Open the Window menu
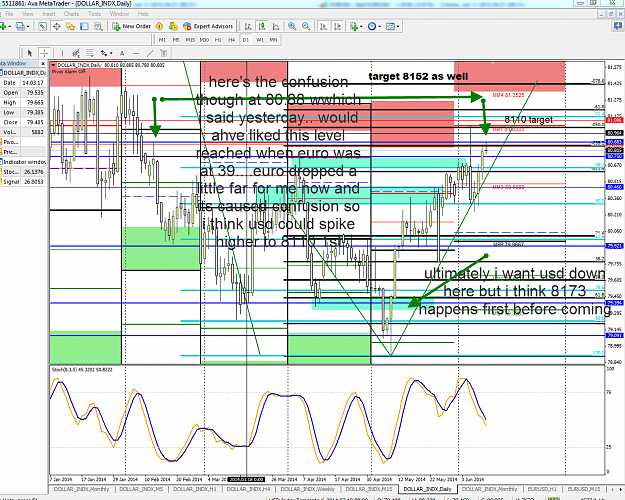625x500 pixels. click(x=119, y=14)
